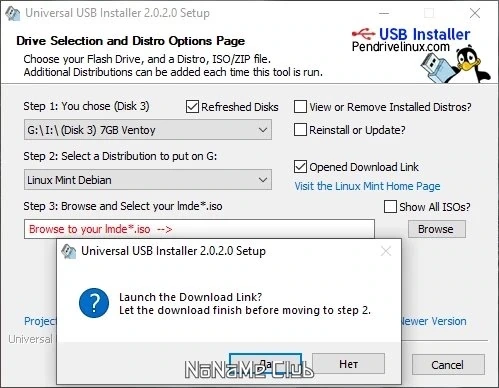Visit the Linux Mint Home Page link
The height and width of the screenshot is (388, 499).
click(367, 186)
